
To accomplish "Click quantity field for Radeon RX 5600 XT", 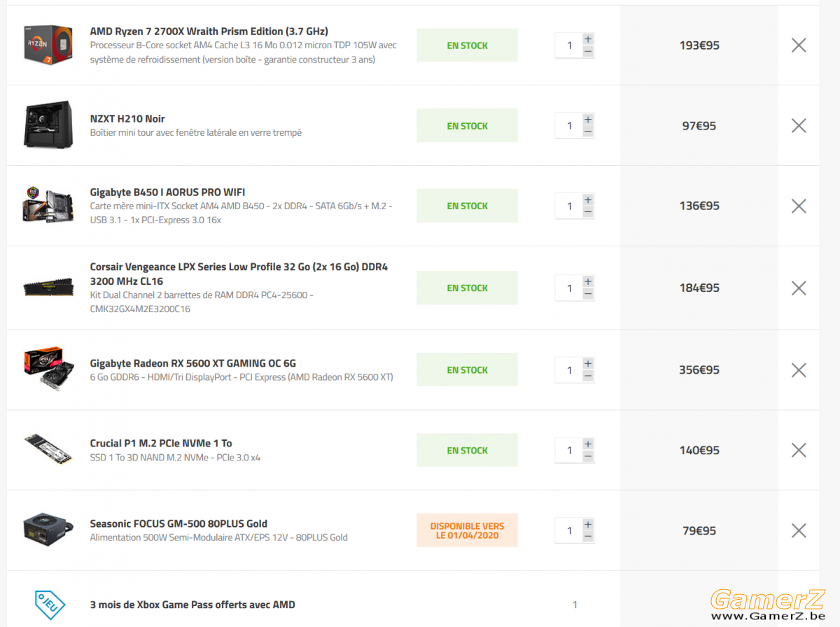I will coord(569,370).
